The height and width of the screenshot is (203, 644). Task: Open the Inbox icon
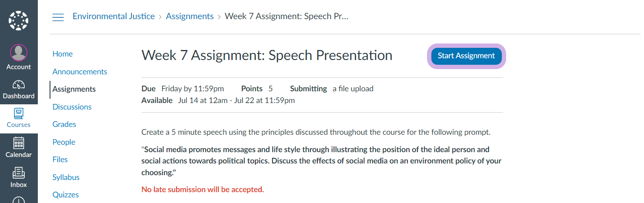pyautogui.click(x=18, y=173)
